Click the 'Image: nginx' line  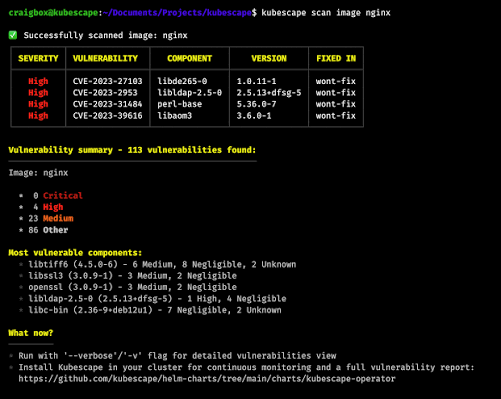38,173
